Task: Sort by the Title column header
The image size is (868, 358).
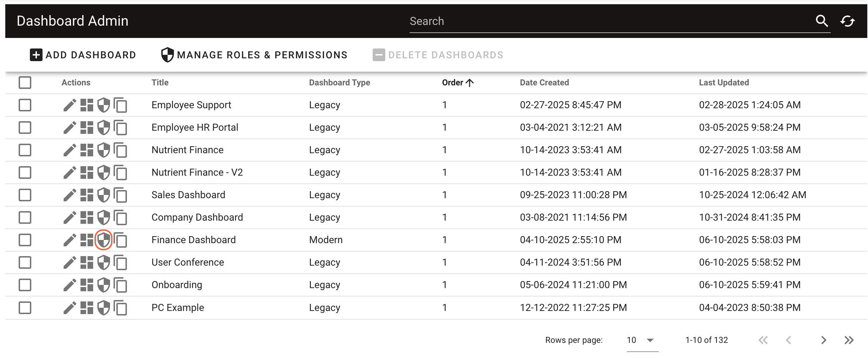Action: [160, 82]
